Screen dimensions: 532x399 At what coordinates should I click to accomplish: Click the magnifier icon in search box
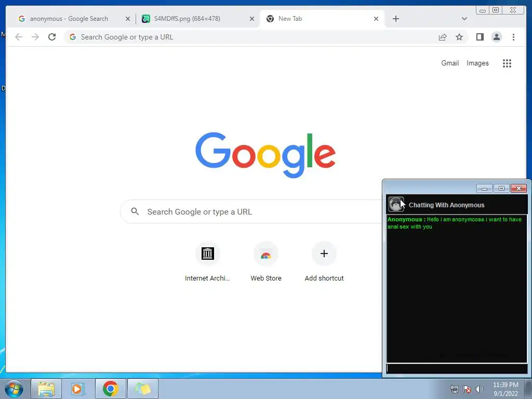click(135, 211)
